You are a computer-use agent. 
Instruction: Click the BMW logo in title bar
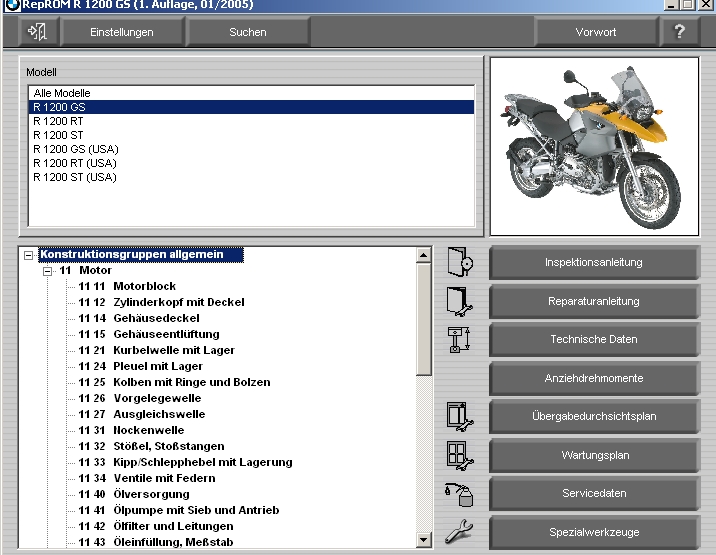pyautogui.click(x=12, y=5)
